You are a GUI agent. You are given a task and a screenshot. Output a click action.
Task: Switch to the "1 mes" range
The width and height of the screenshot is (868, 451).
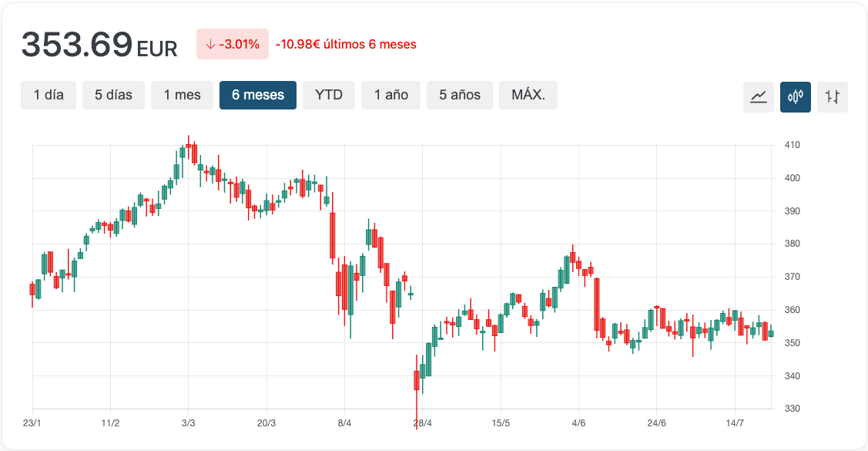[x=182, y=96]
